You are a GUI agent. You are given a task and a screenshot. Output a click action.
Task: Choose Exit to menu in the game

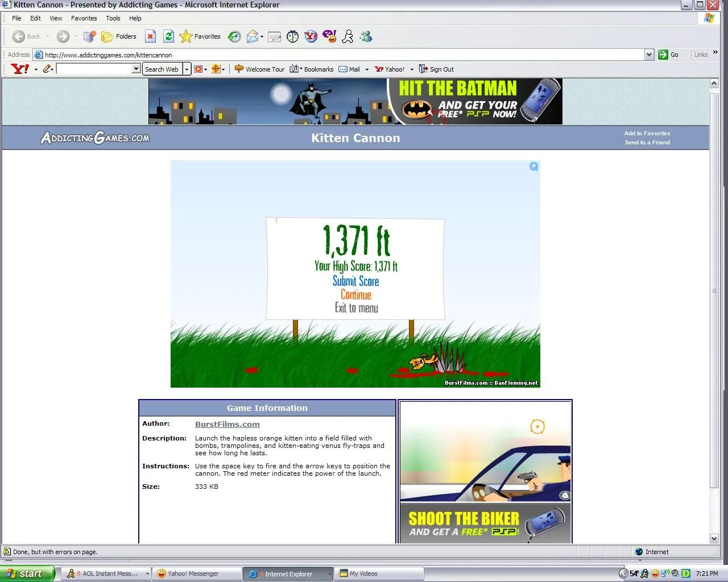point(357,307)
